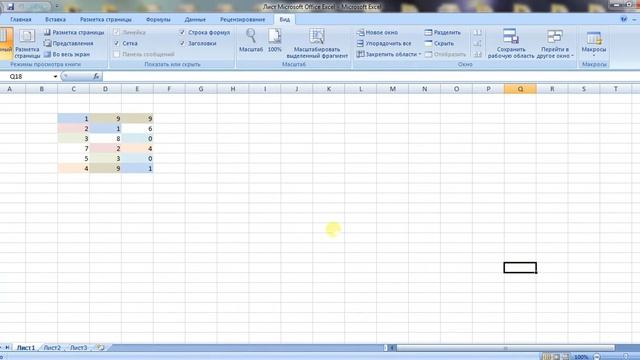The height and width of the screenshot is (360, 640).
Task: Select the cell with 5 in column C
Action: tap(73, 158)
